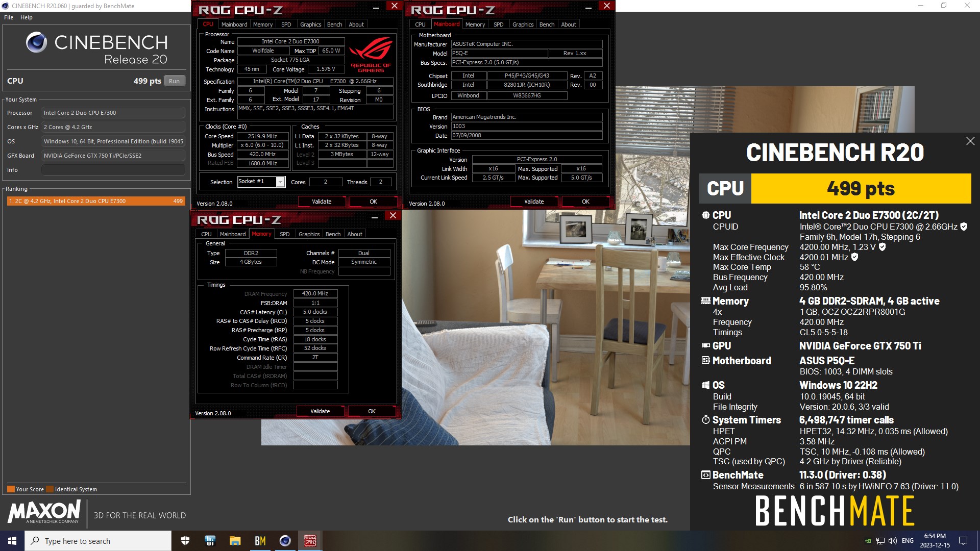Click the BenchMate section icon
Screen dimensions: 980x551
click(x=705, y=475)
